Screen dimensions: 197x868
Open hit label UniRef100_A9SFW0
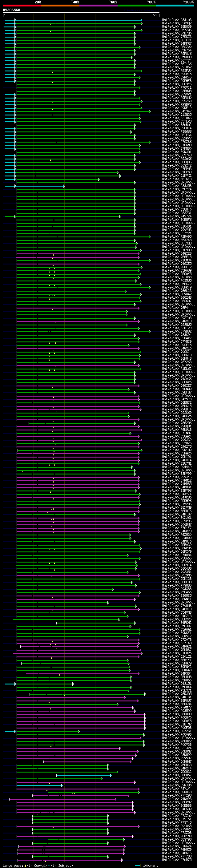tap(177, 71)
